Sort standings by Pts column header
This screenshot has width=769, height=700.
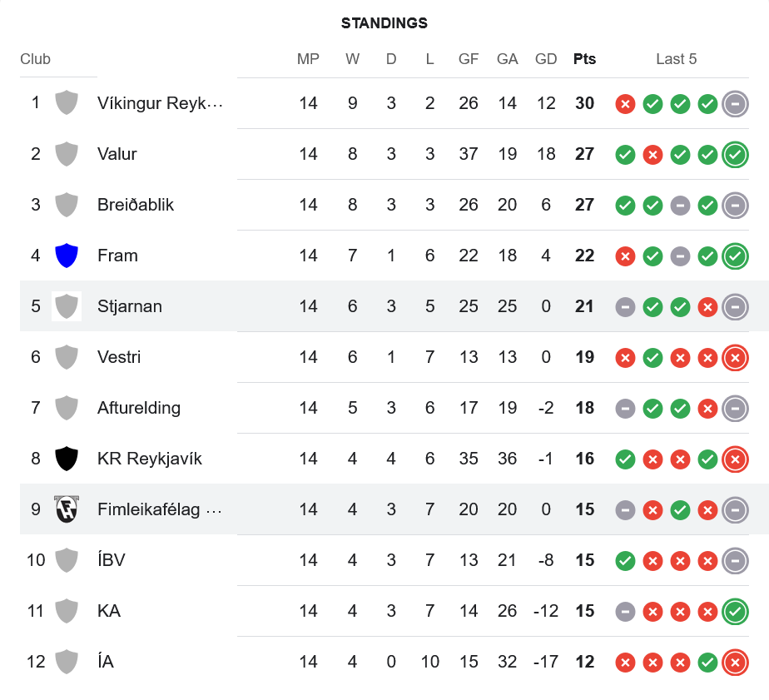(584, 59)
